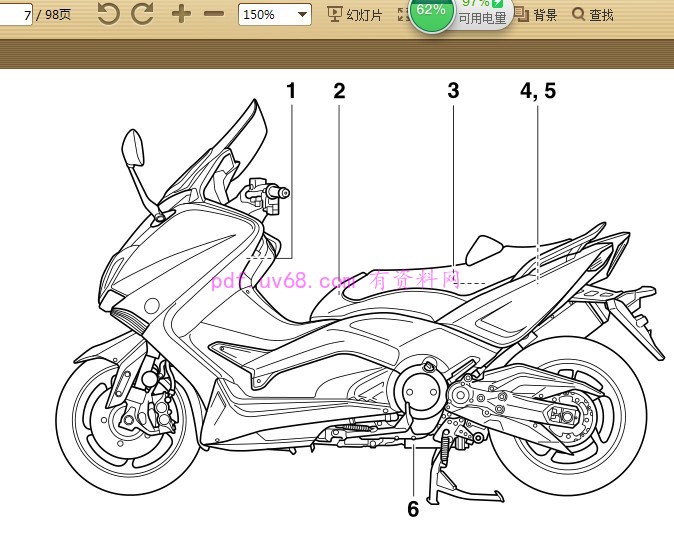The width and height of the screenshot is (674, 556).
Task: Zoom in with the plus icon
Action: pos(181,14)
